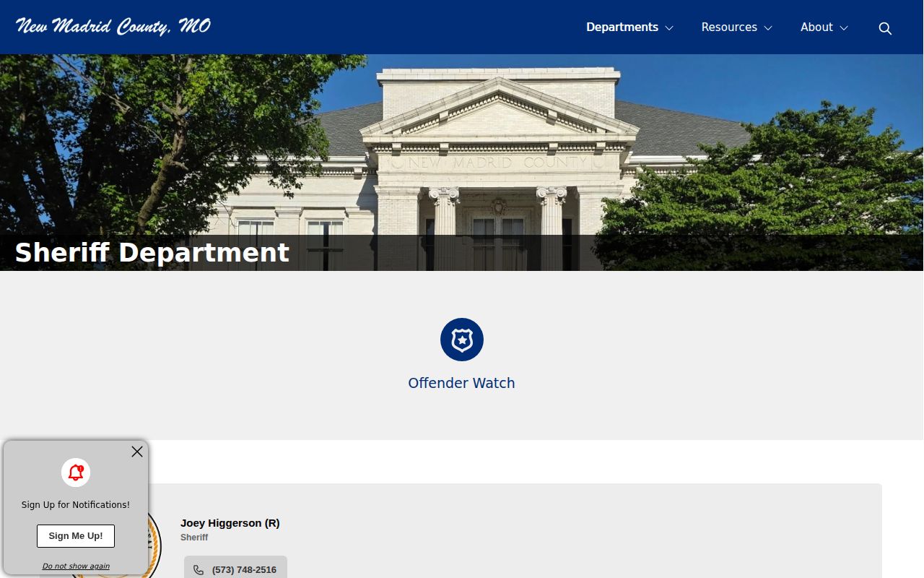
Task: Click the red notification bell icon
Action: coord(76,473)
